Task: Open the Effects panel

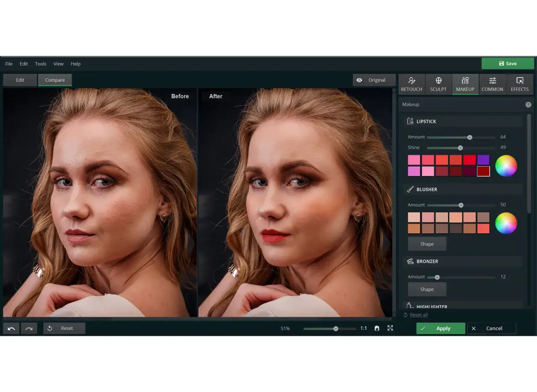Action: point(519,84)
